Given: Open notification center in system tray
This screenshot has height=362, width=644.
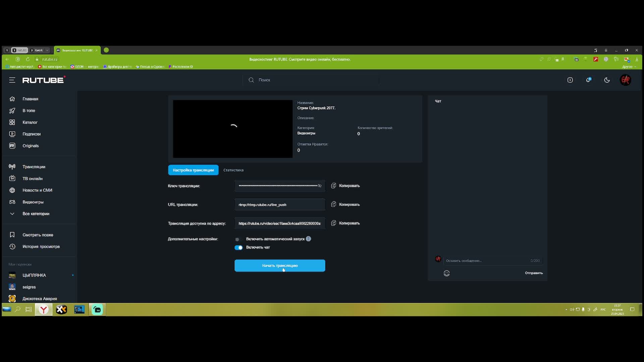Looking at the screenshot, I should [632, 309].
